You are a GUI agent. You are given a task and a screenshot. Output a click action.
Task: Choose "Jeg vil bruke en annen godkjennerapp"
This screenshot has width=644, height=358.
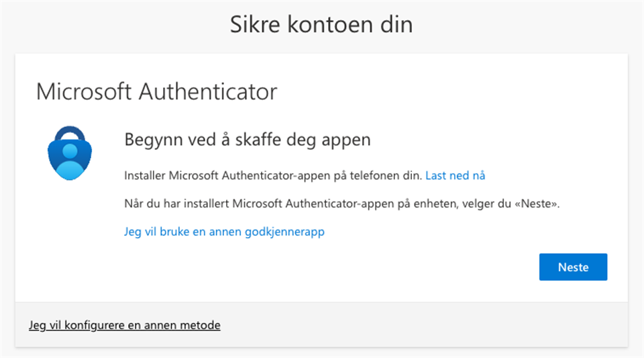pyautogui.click(x=225, y=232)
